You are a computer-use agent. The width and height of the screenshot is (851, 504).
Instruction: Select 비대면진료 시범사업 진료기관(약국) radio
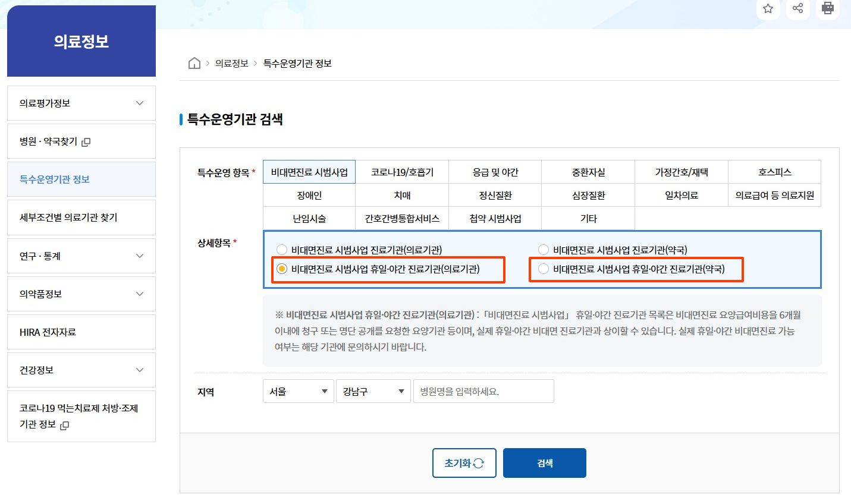click(x=544, y=250)
